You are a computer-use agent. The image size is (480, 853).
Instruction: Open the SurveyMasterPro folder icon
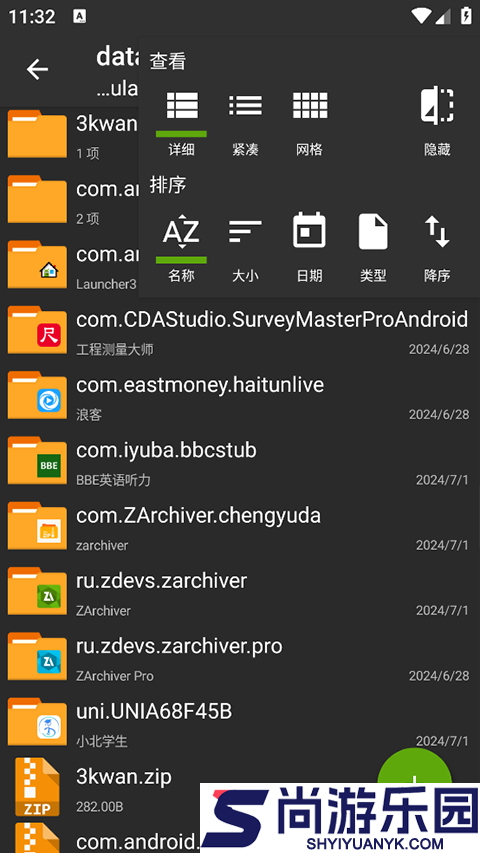pos(37,330)
